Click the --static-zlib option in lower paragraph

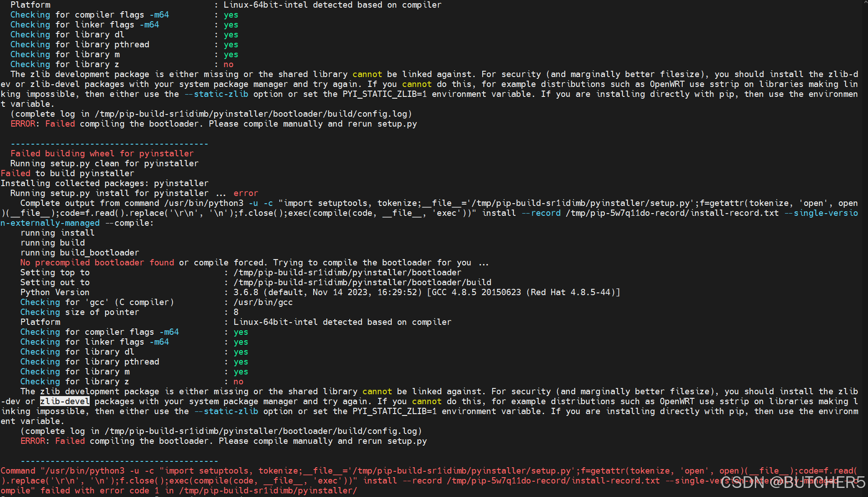(227, 411)
